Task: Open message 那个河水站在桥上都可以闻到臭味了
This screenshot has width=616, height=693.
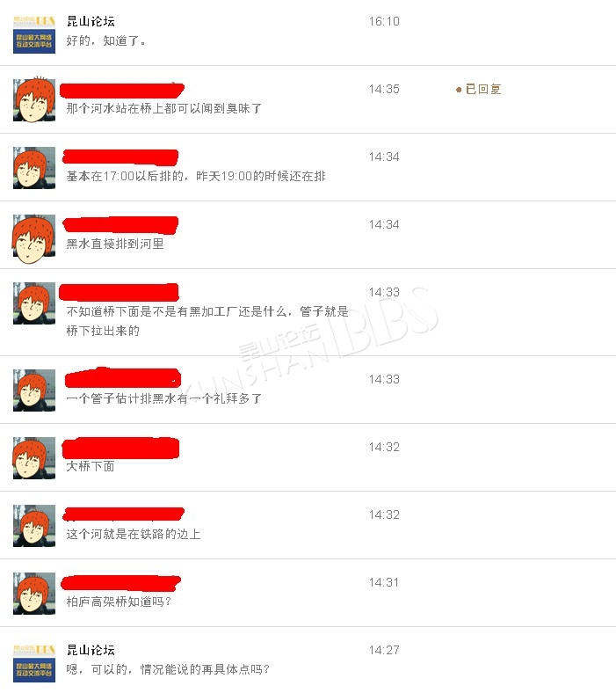Action: 163,108
